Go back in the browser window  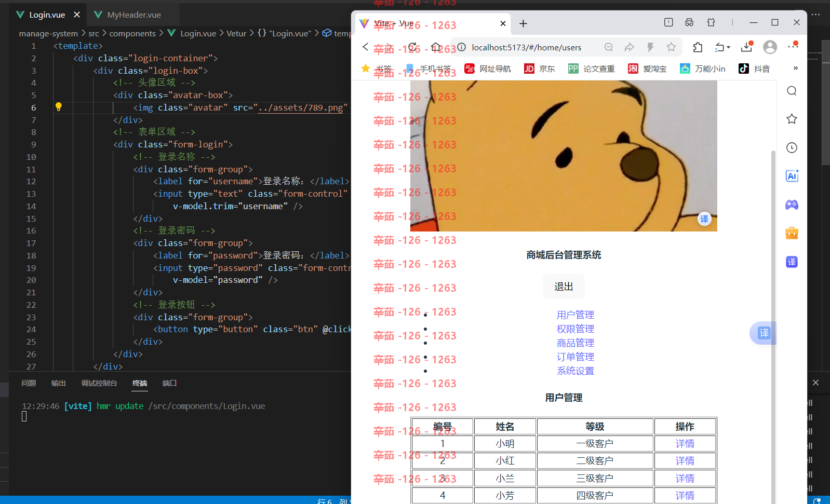[366, 47]
